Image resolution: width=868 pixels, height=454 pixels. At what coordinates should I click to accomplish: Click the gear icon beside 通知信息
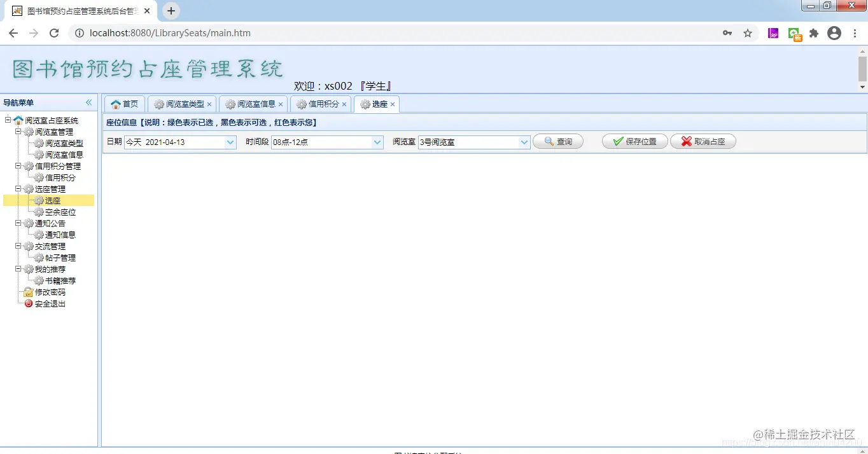[39, 235]
